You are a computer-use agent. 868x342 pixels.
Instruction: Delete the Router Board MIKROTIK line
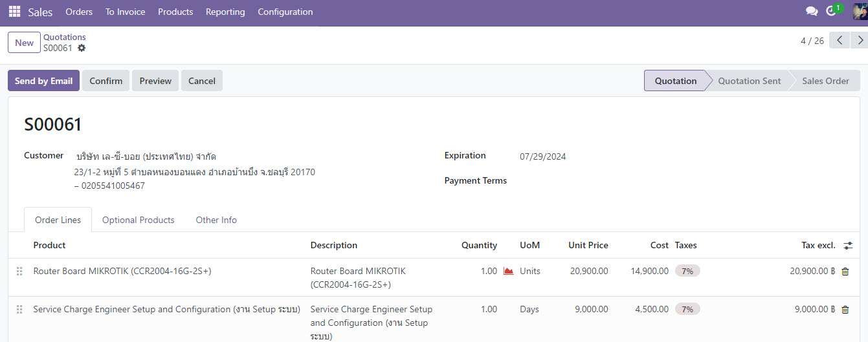point(845,272)
